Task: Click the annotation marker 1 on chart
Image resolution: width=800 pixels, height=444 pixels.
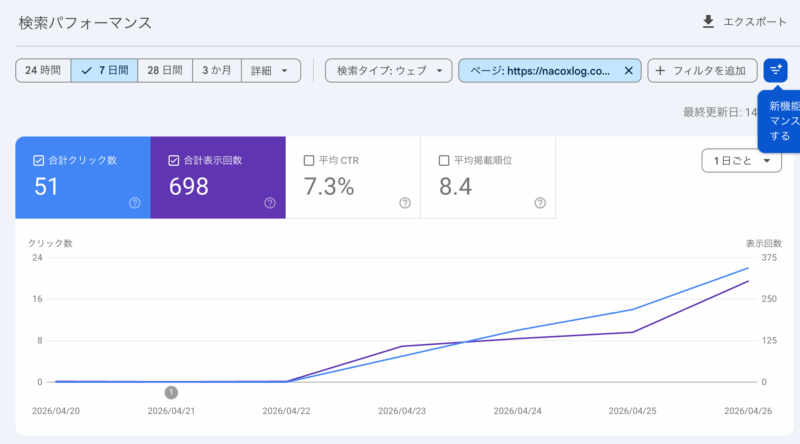Action: (x=171, y=392)
